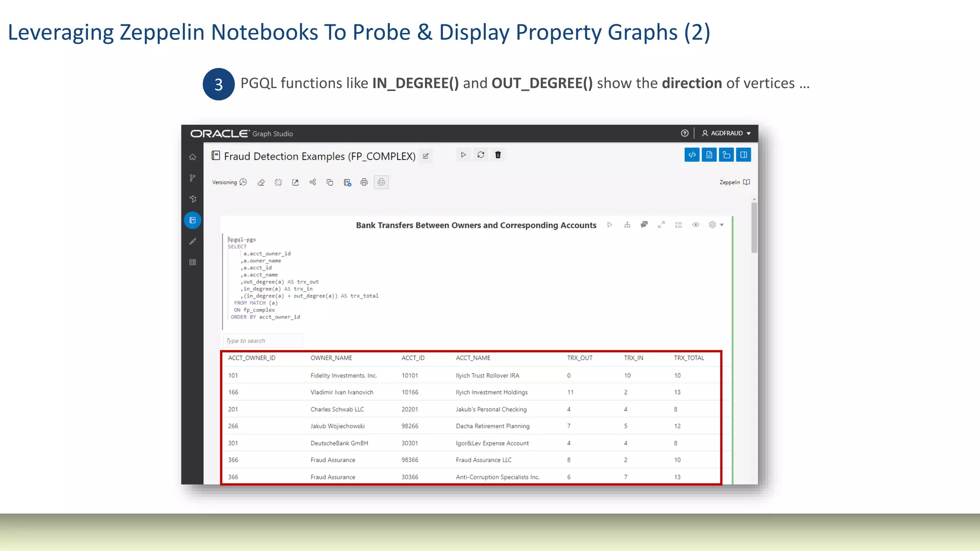This screenshot has height=551, width=980.
Task: Print notebook with first printer icon
Action: click(x=364, y=182)
